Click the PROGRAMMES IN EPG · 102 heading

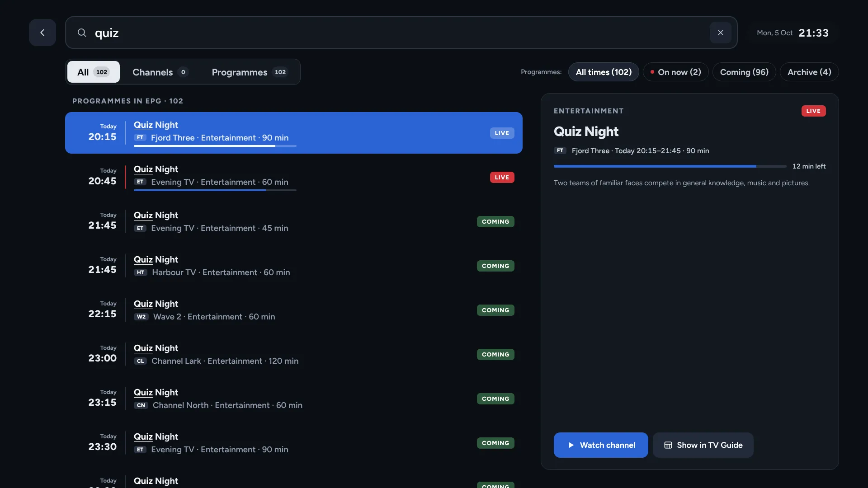pos(128,101)
